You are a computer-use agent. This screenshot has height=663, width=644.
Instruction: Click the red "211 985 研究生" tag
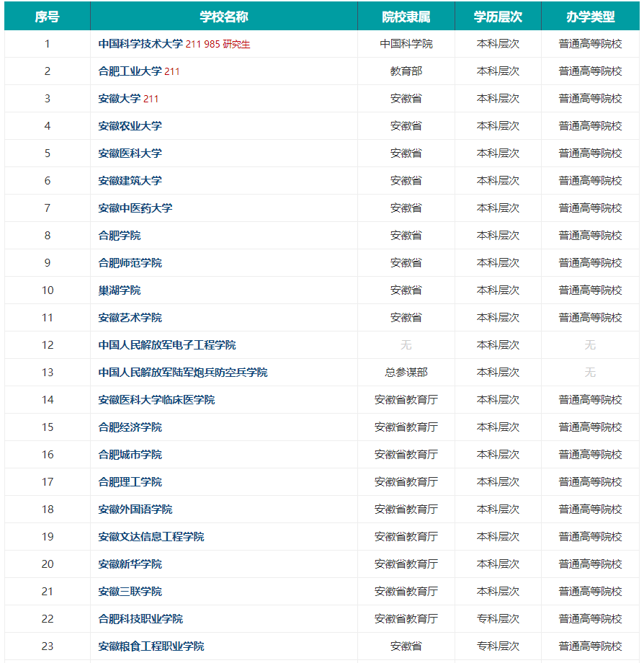pyautogui.click(x=218, y=45)
